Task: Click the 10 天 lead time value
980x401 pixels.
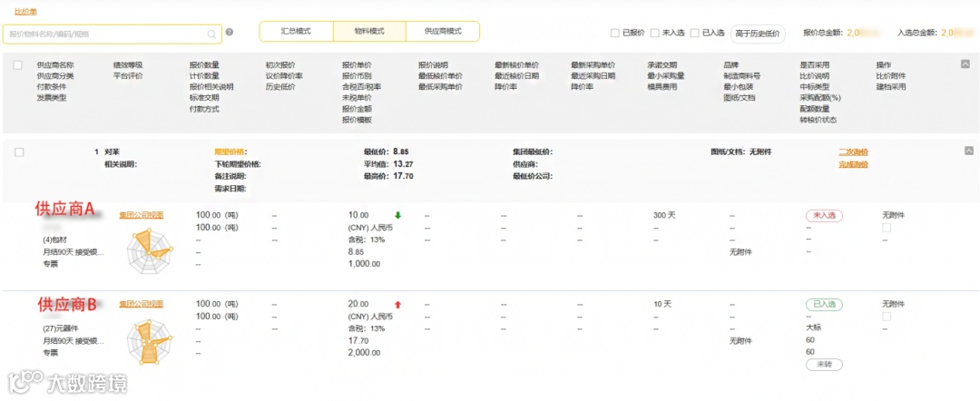Action: 662,304
